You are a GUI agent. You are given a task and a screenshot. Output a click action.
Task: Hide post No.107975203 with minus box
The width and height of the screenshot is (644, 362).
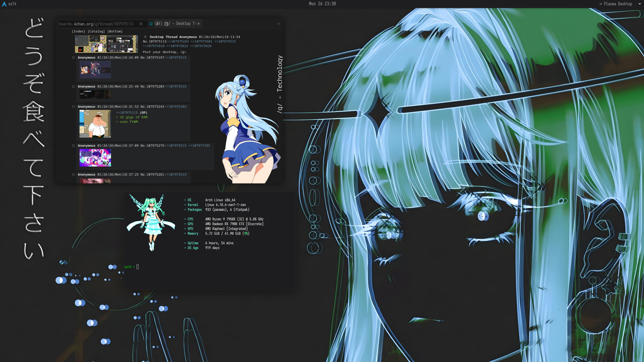coord(73,87)
